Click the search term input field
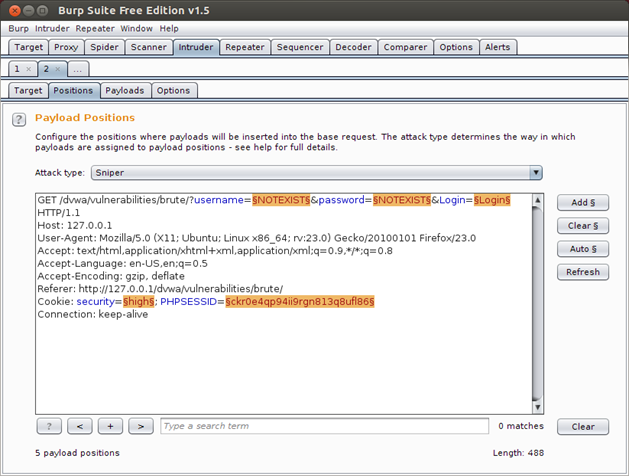Viewport: 629px width, 476px height. pos(323,426)
